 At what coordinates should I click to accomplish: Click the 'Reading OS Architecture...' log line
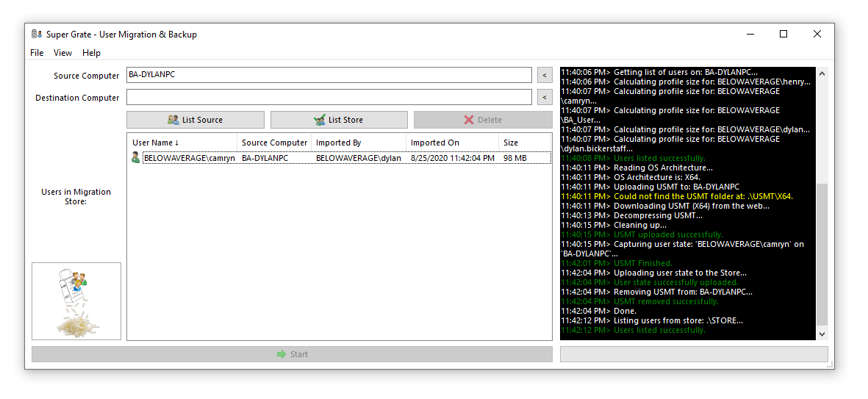pyautogui.click(x=636, y=168)
